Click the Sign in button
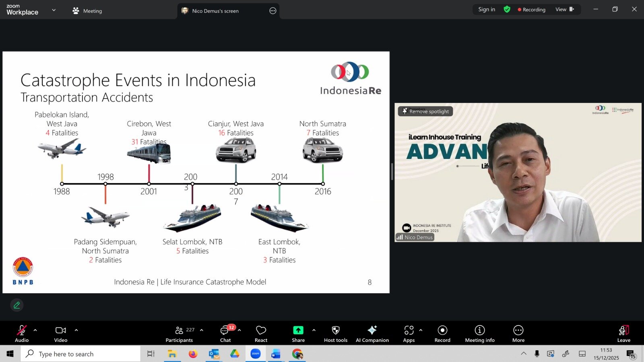The height and width of the screenshot is (362, 644). coord(486,10)
